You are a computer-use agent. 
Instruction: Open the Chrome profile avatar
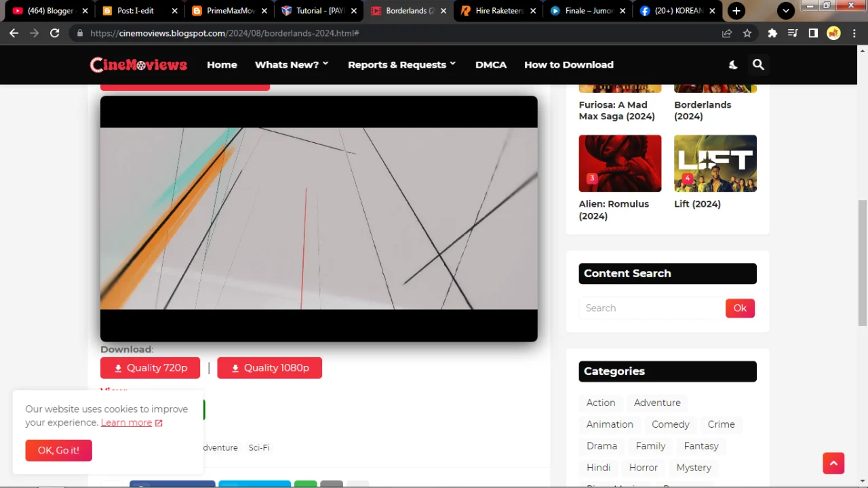coord(833,33)
